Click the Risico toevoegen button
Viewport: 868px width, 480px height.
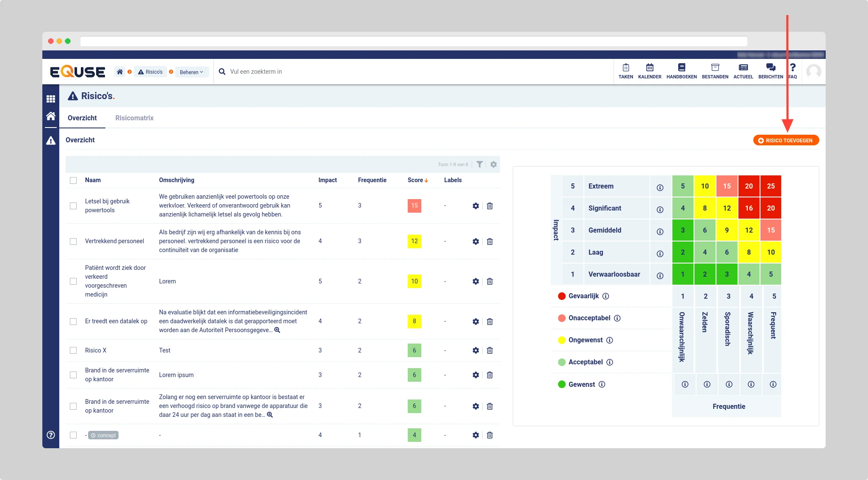tap(786, 140)
